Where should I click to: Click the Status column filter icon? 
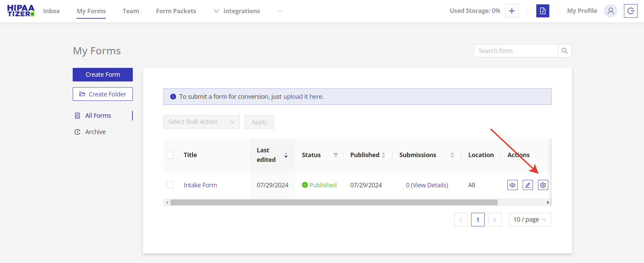(336, 155)
